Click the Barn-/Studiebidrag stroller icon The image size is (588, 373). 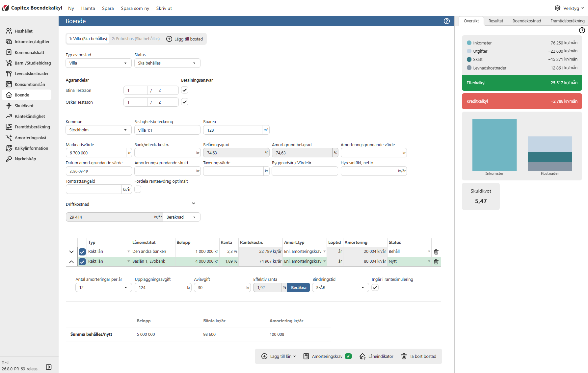pyautogui.click(x=9, y=63)
